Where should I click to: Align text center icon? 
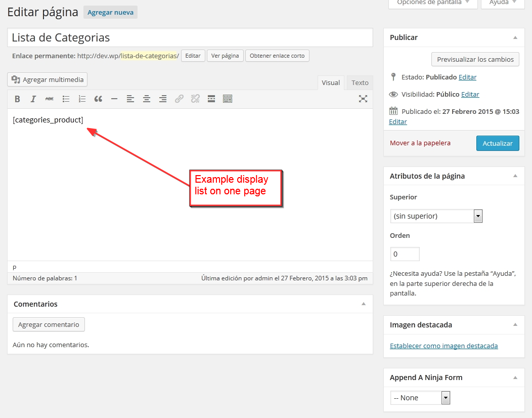pyautogui.click(x=147, y=99)
